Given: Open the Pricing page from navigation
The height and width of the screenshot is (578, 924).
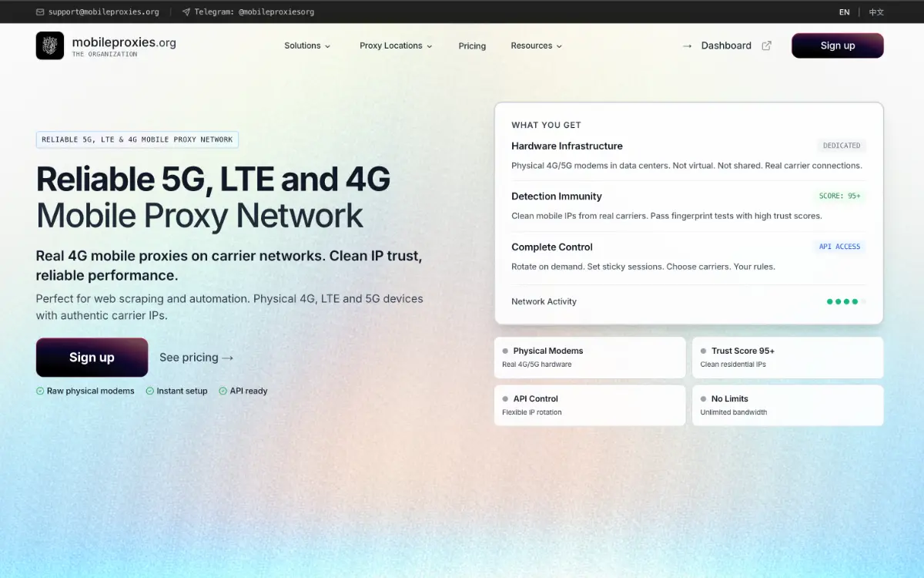Looking at the screenshot, I should 472,45.
